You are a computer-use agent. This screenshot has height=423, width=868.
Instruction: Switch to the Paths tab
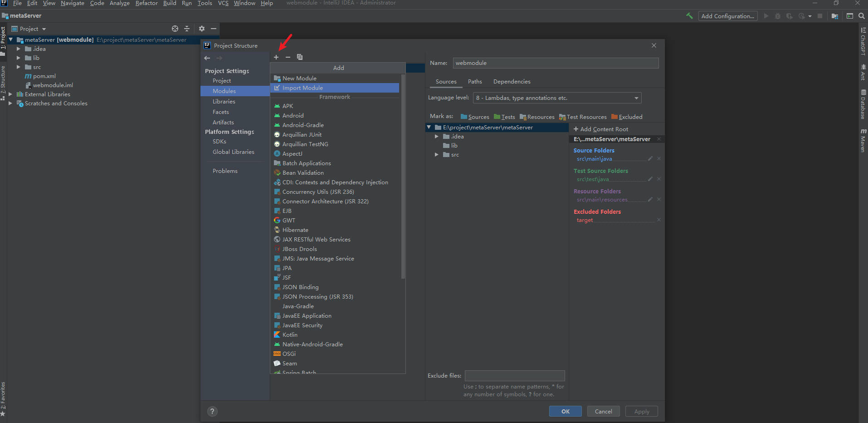tap(475, 82)
